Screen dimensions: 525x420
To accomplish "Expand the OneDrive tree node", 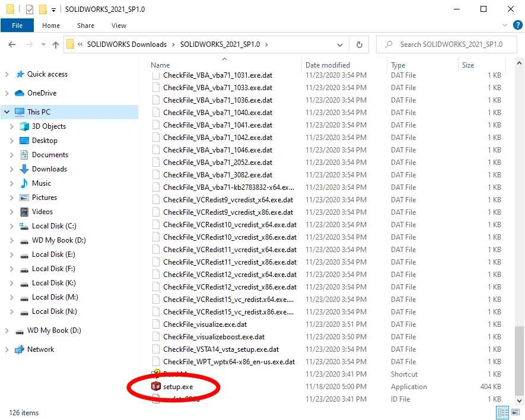I will (7, 93).
